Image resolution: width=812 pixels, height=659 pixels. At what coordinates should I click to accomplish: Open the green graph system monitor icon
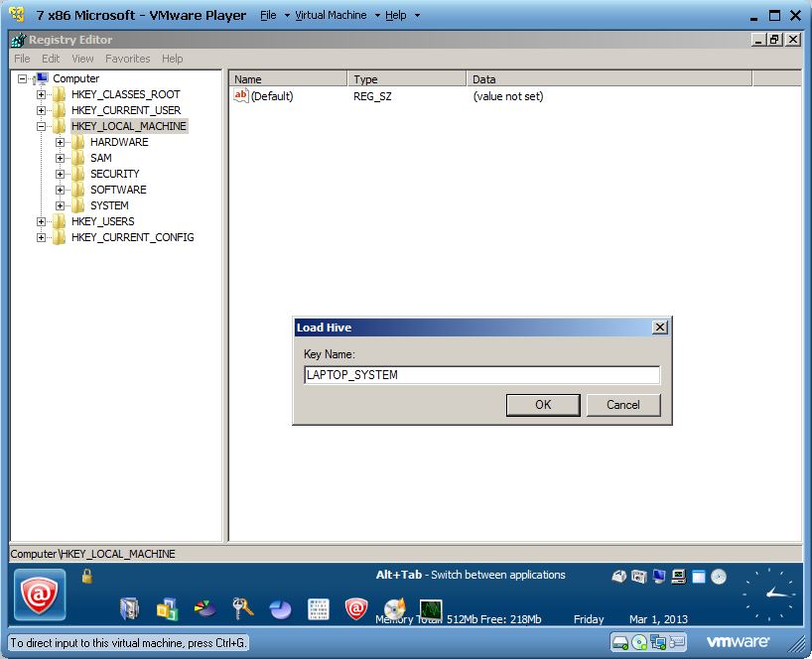tap(431, 608)
